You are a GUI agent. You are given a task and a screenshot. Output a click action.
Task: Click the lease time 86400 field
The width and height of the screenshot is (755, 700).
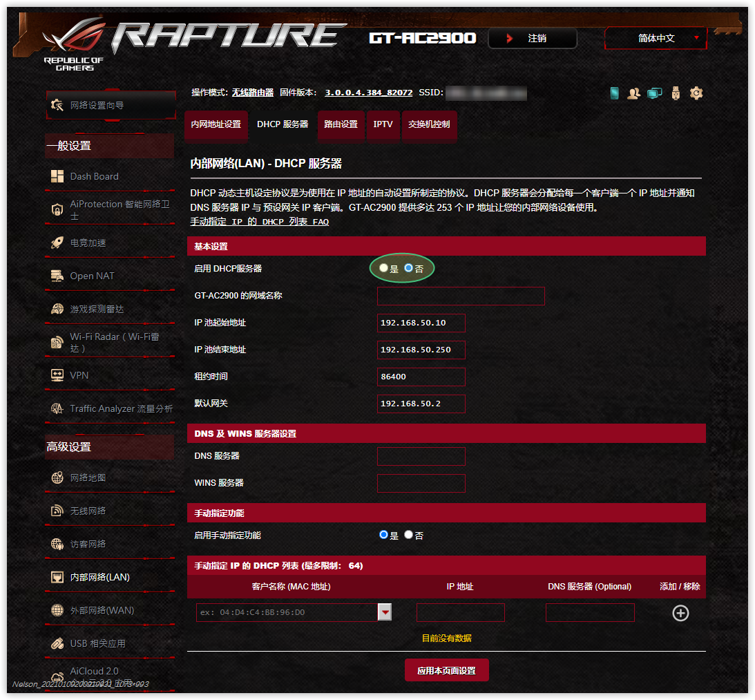coord(421,377)
